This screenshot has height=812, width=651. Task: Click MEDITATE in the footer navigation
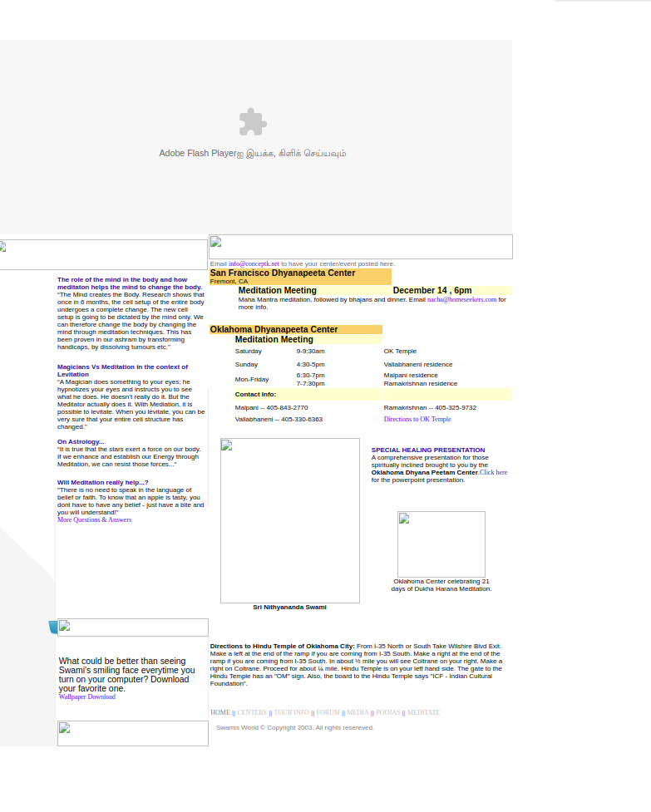click(423, 713)
